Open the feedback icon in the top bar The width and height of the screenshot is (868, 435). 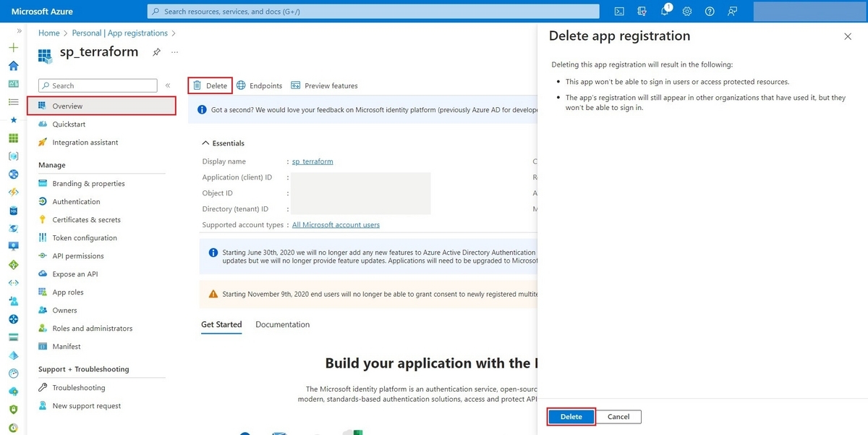(732, 11)
